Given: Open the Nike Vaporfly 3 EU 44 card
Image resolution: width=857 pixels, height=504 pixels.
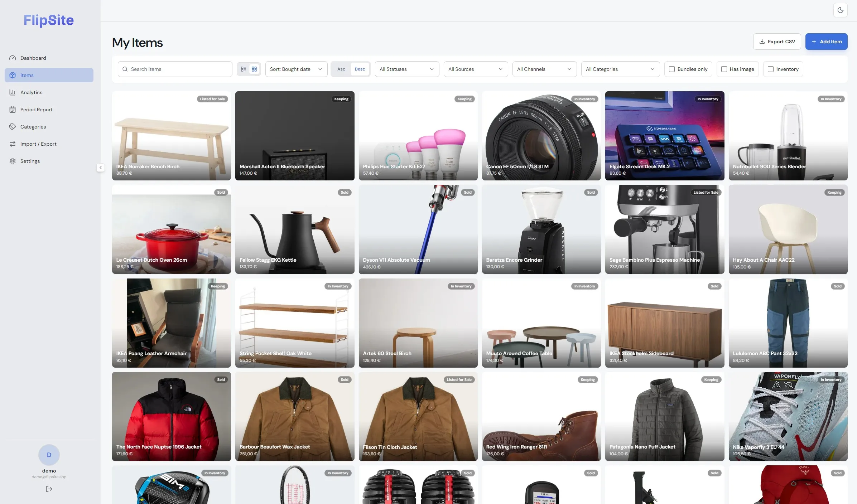Looking at the screenshot, I should (x=788, y=416).
